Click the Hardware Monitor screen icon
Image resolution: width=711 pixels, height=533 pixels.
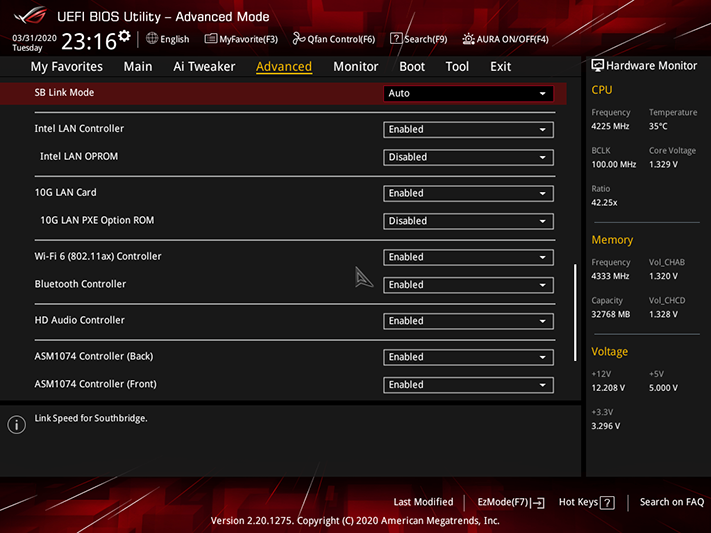(x=598, y=66)
